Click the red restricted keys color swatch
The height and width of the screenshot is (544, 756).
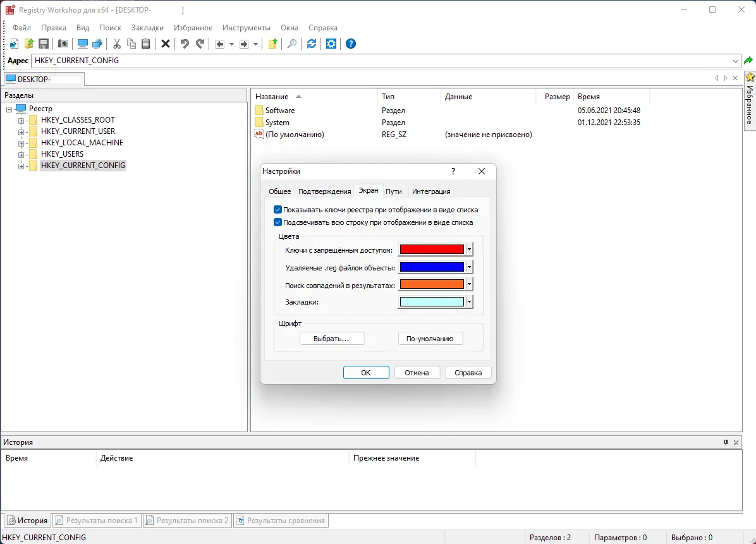(432, 249)
